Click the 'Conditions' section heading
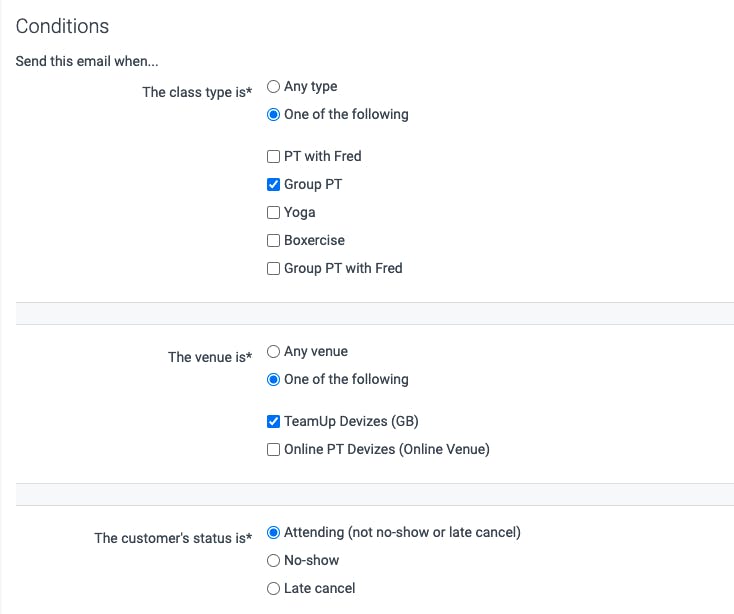This screenshot has width=734, height=614. [62, 26]
